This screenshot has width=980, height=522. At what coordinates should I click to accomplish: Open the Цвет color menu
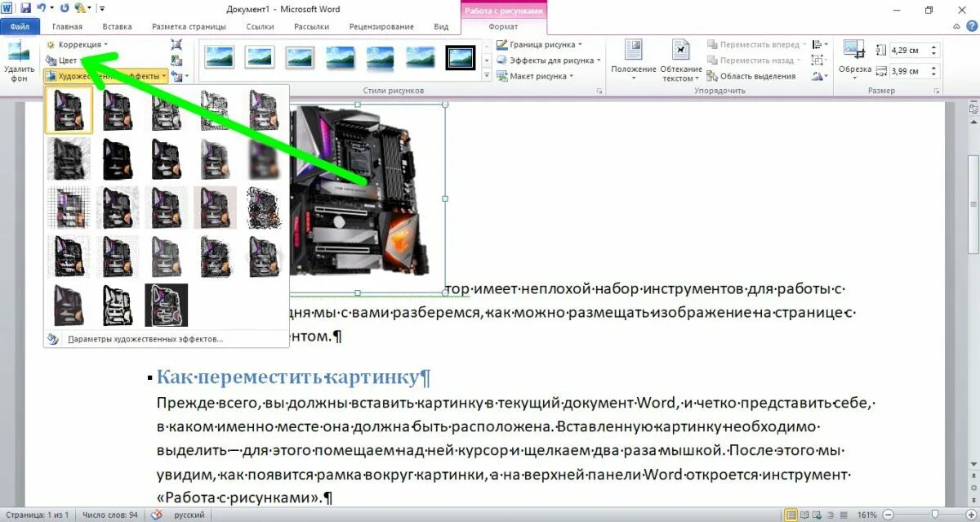(x=67, y=60)
